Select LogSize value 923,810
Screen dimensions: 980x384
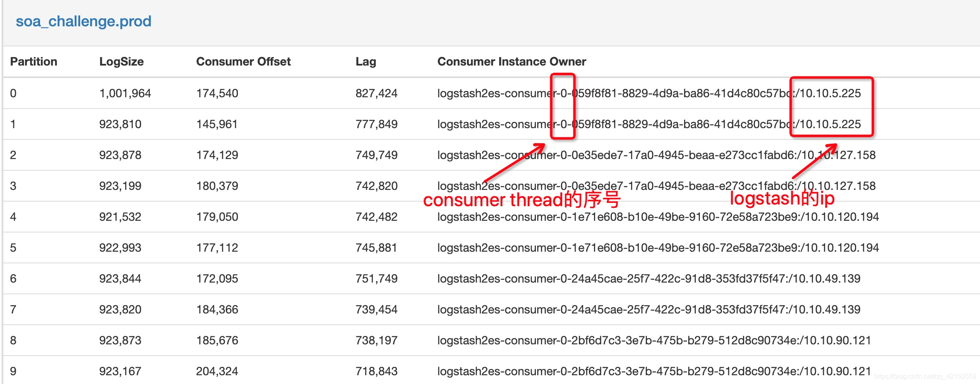click(120, 124)
